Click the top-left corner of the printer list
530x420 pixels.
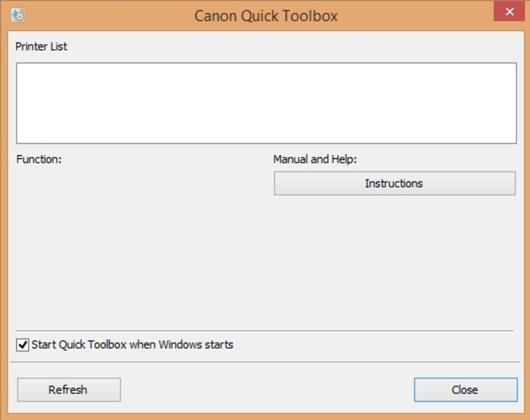20,66
